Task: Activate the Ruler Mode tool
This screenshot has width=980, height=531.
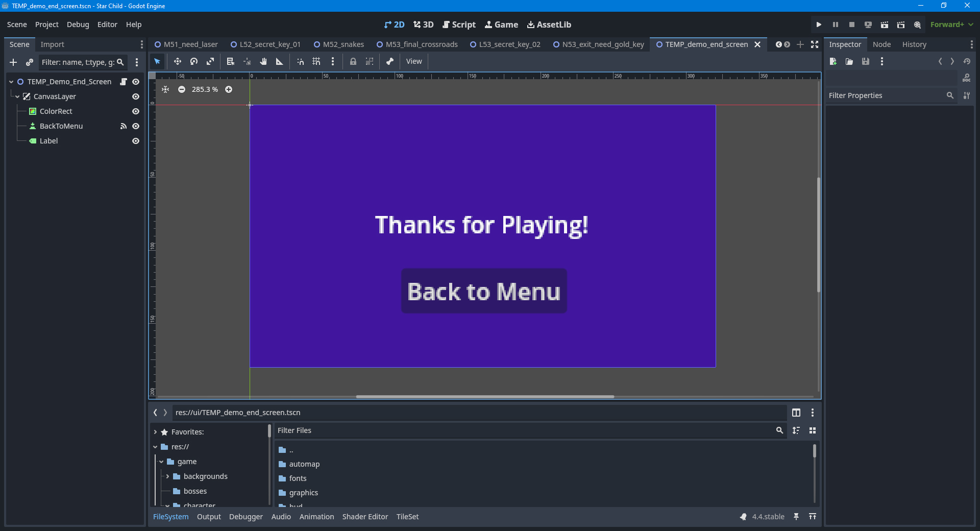Action: [x=280, y=61]
